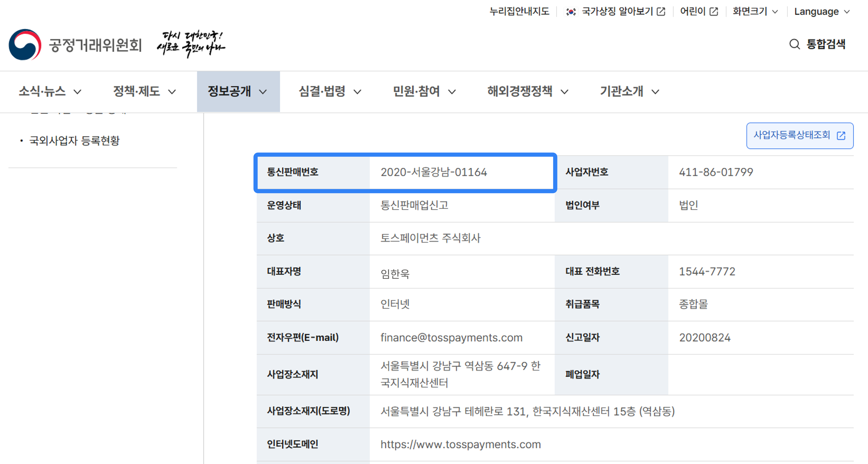Click the Fair Trade Commission logo

pyautogui.click(x=75, y=45)
